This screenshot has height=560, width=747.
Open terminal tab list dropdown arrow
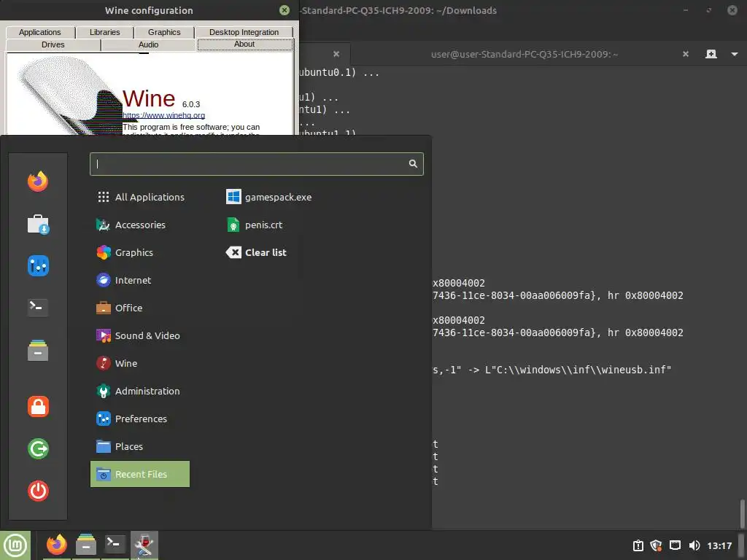[x=734, y=54]
